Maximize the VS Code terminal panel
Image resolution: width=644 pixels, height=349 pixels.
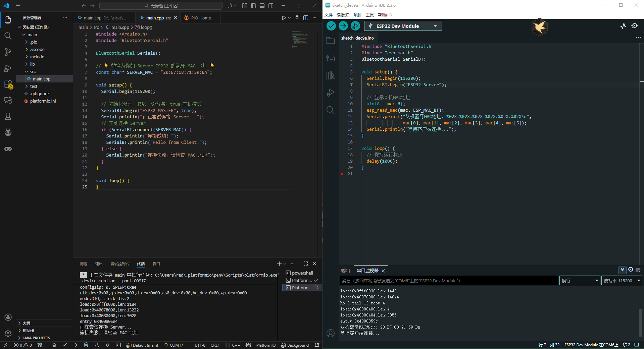pos(306,264)
